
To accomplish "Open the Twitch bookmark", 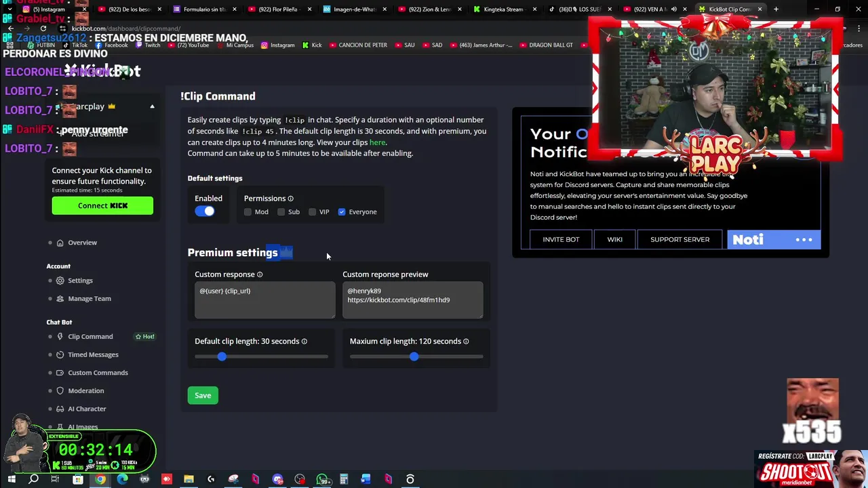I will (148, 45).
